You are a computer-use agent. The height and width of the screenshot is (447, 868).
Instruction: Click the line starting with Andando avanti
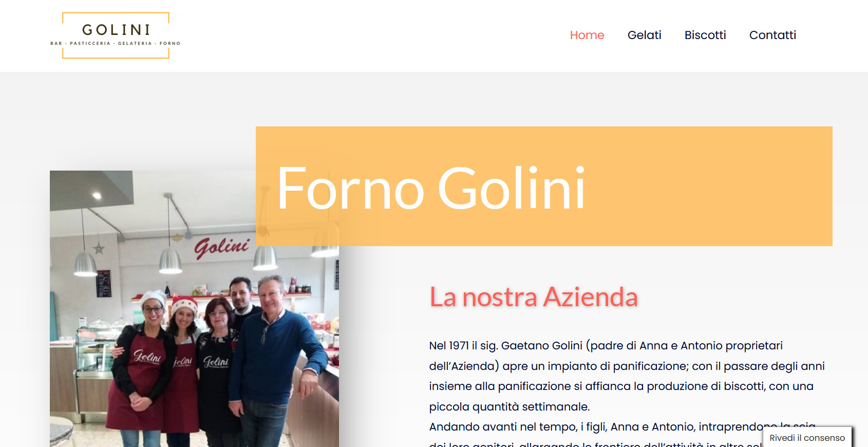point(622,427)
